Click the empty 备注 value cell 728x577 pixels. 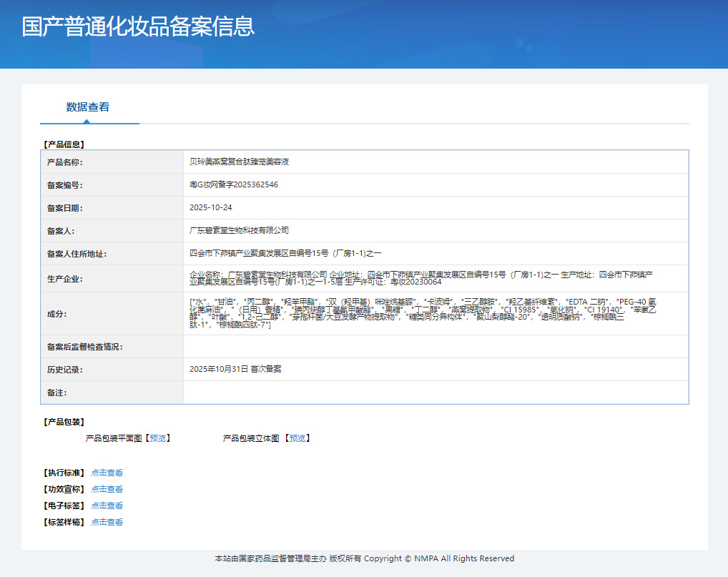[x=436, y=393]
